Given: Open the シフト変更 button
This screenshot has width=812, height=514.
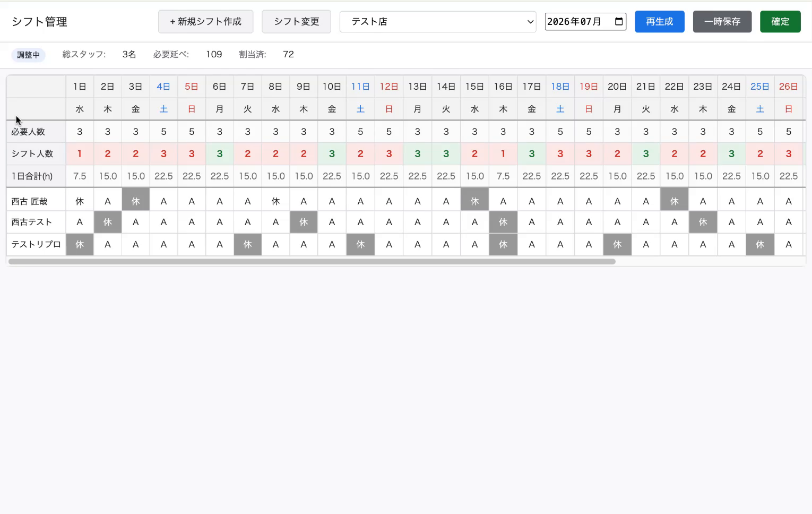Looking at the screenshot, I should coord(296,22).
